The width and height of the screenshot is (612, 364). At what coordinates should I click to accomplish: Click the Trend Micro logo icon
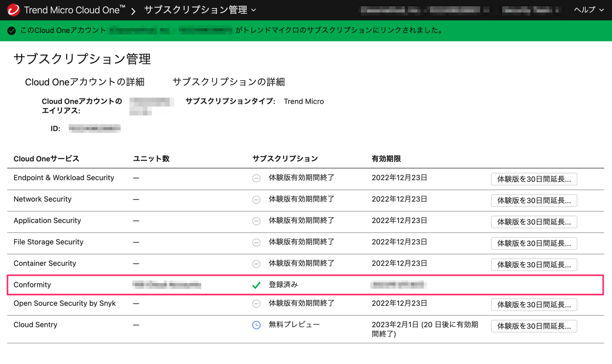13,10
